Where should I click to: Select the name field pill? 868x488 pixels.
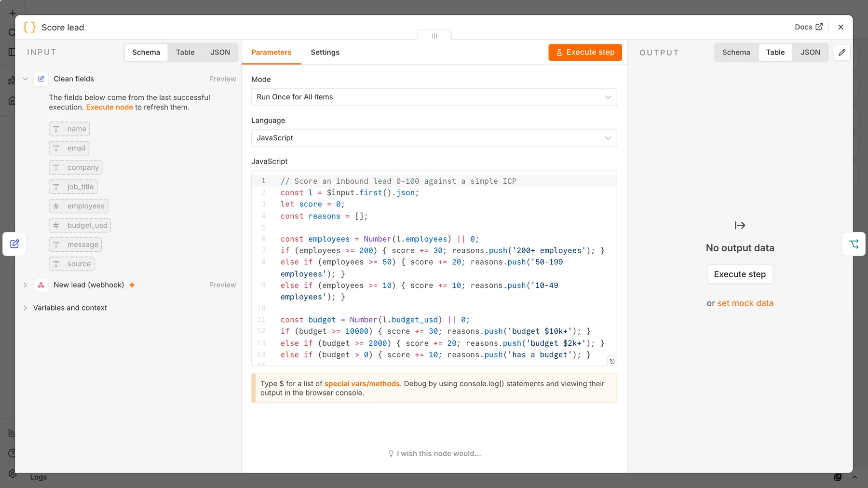[x=69, y=129]
